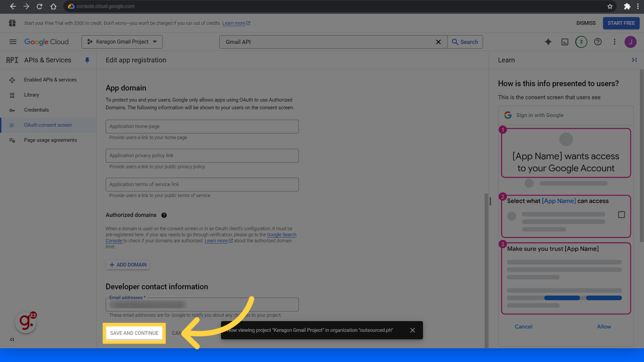Open the main navigation hamburger menu
This screenshot has width=644, height=362.
pos(13,42)
